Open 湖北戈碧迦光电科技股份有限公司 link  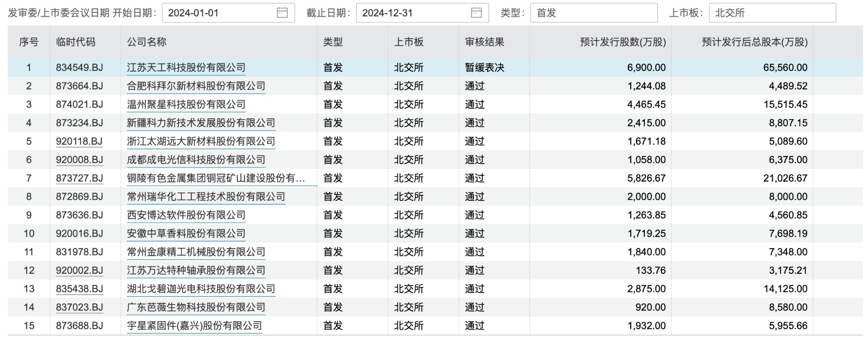click(201, 289)
